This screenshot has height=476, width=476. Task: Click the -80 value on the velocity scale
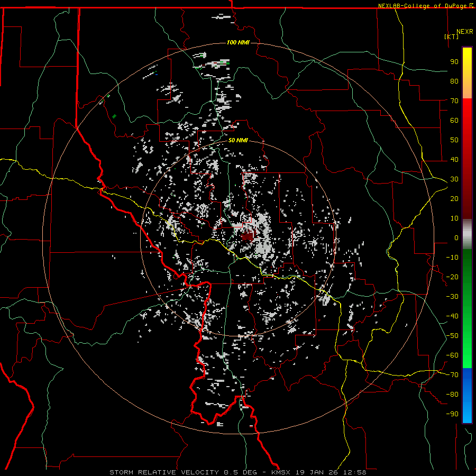tap(452, 395)
